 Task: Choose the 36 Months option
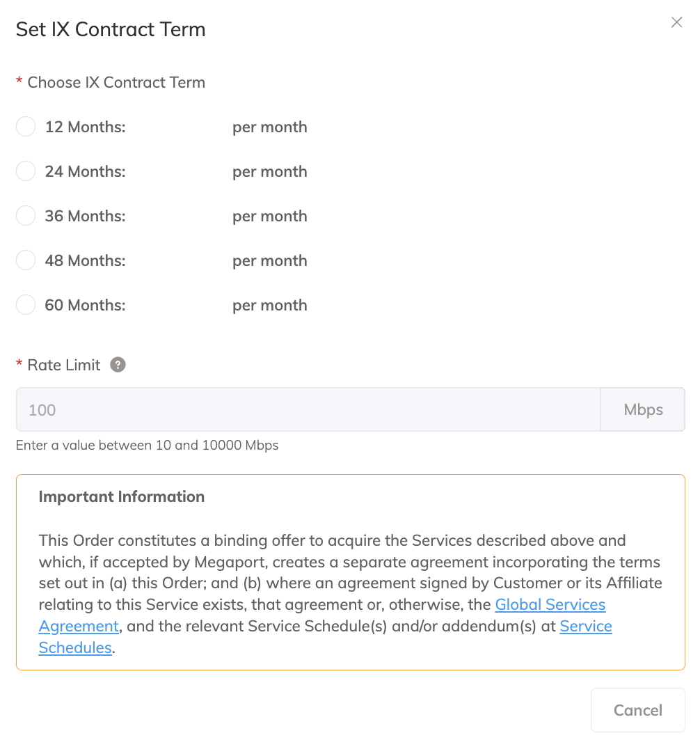point(25,215)
